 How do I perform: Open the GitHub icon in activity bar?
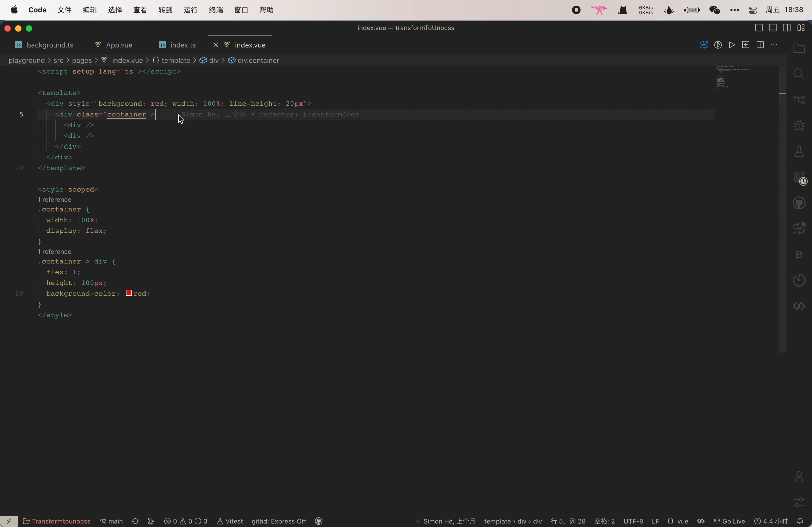(799, 203)
